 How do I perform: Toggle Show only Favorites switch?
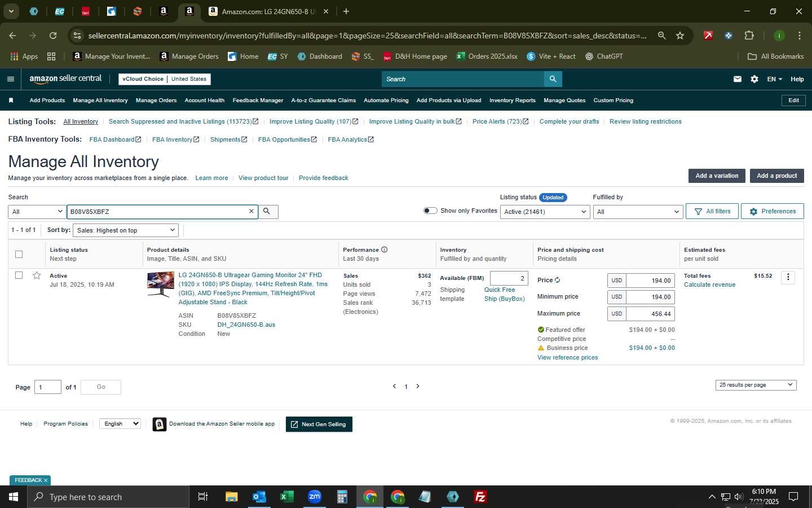point(430,211)
